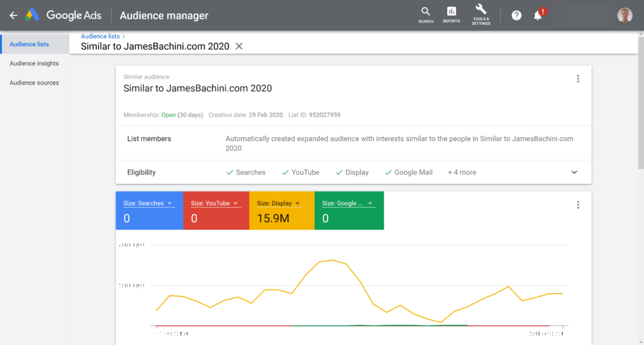Open more options for similar audience card
This screenshot has width=644, height=345.
(578, 79)
